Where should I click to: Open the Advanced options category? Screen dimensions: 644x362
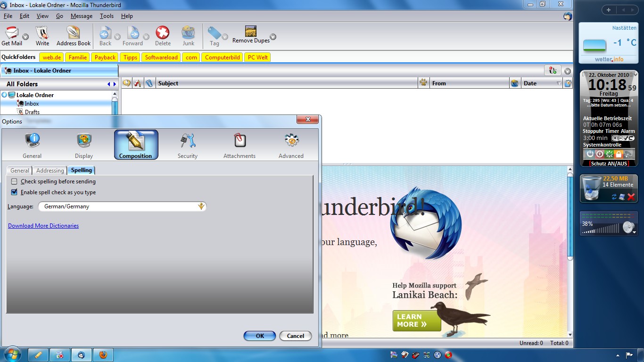(291, 145)
